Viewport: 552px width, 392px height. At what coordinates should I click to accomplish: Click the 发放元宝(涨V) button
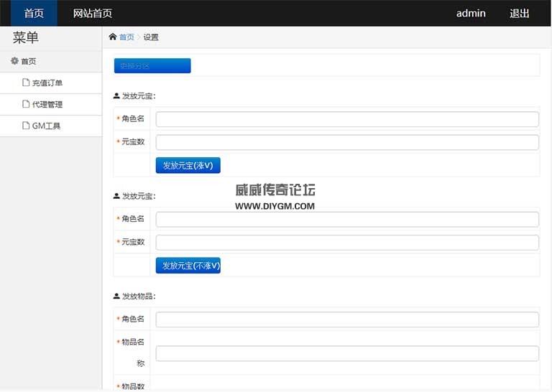[x=188, y=165]
